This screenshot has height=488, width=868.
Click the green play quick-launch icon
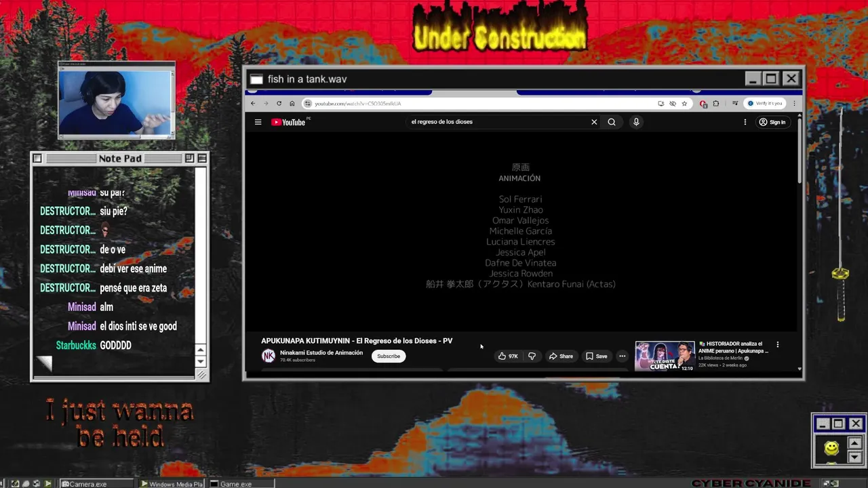48,484
